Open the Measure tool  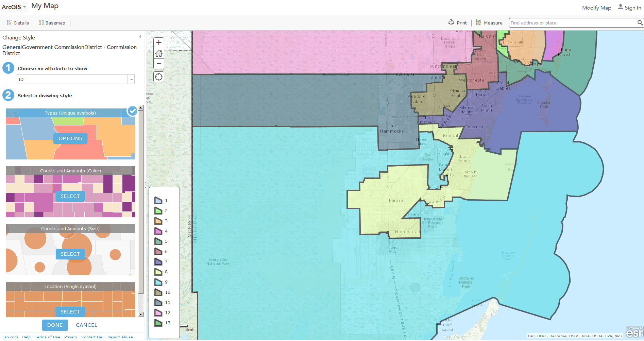489,23
